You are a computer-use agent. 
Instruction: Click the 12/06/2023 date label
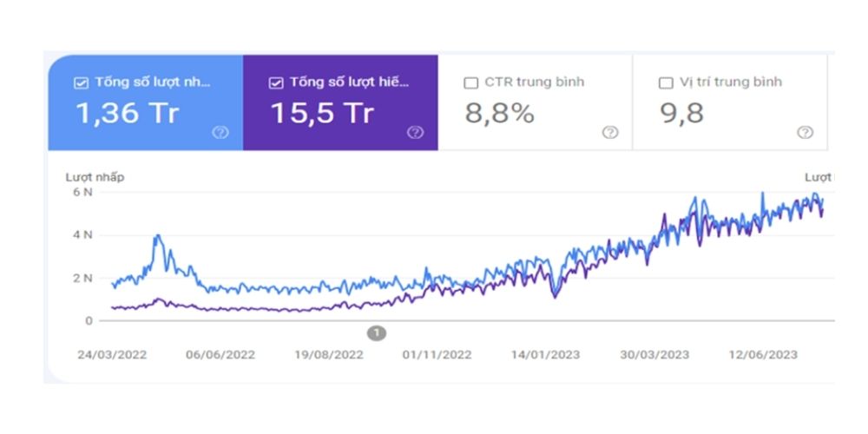point(763,355)
